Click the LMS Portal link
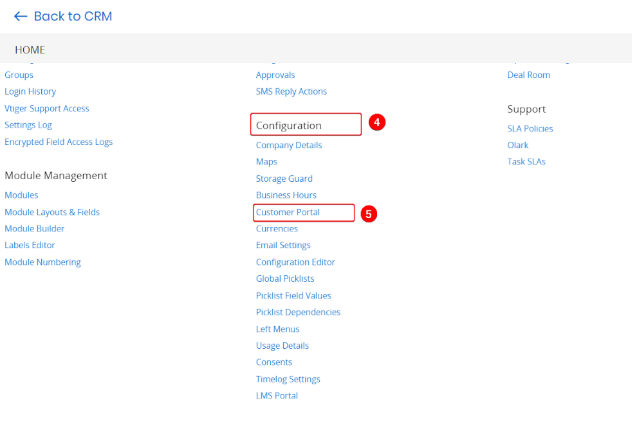This screenshot has height=421, width=632. coord(277,396)
